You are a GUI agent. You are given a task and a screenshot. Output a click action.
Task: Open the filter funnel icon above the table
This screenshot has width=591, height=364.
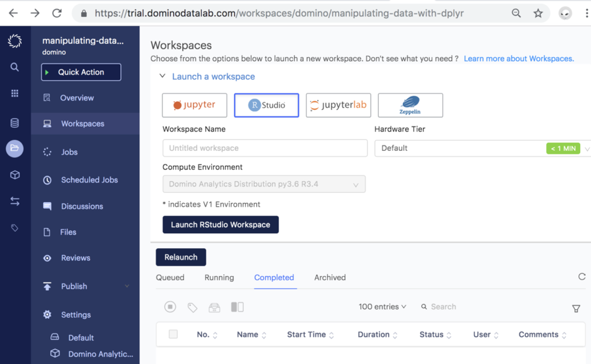576,308
